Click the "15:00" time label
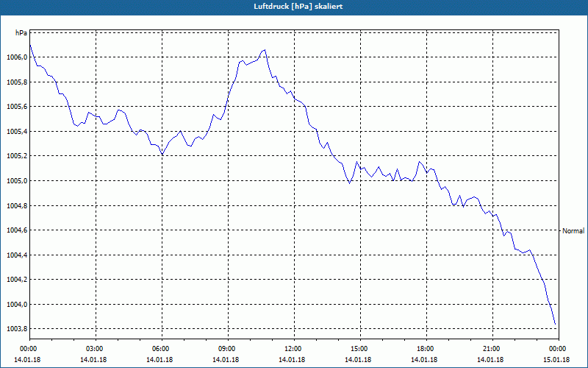This screenshot has height=368, width=588. (359, 349)
